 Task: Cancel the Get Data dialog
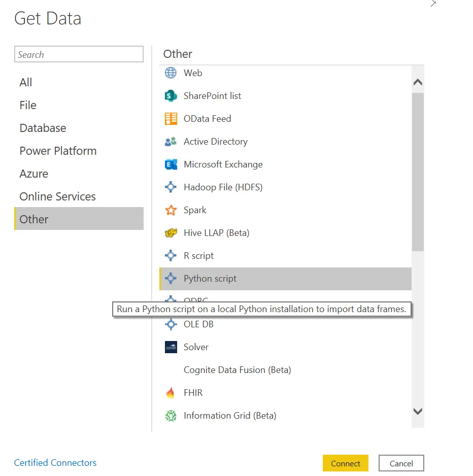401,463
